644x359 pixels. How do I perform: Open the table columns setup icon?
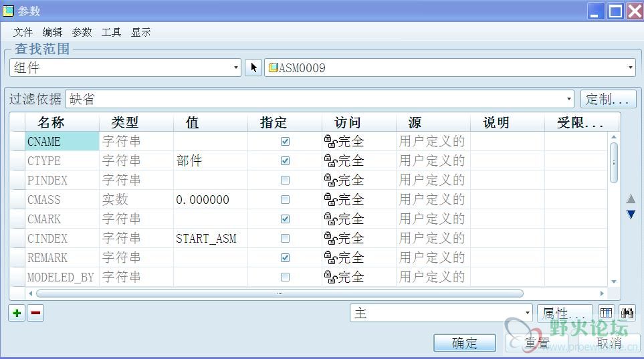point(606,313)
